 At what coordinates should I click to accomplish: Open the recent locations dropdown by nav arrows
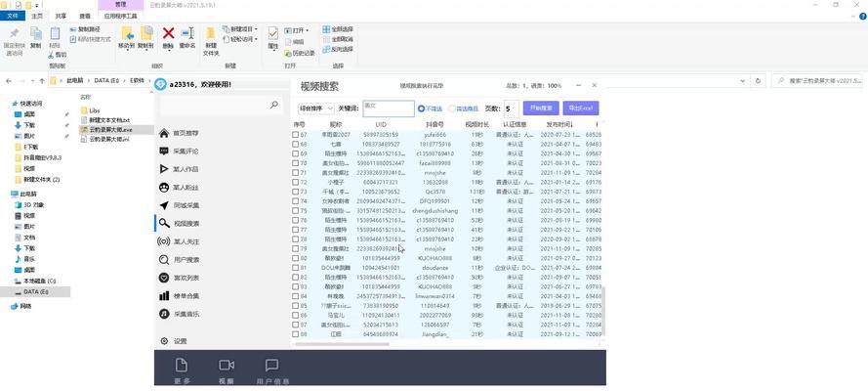click(32, 81)
